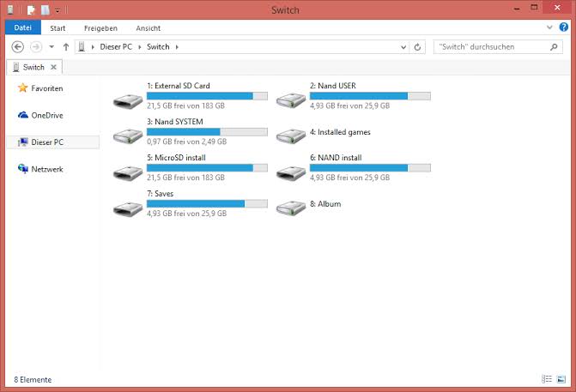576x392 pixels.
Task: Switch to large icons view in status bar
Action: pos(561,379)
